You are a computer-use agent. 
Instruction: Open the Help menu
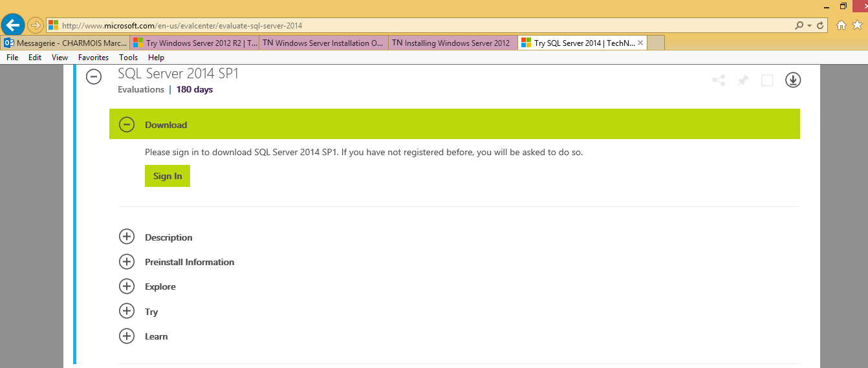click(156, 58)
